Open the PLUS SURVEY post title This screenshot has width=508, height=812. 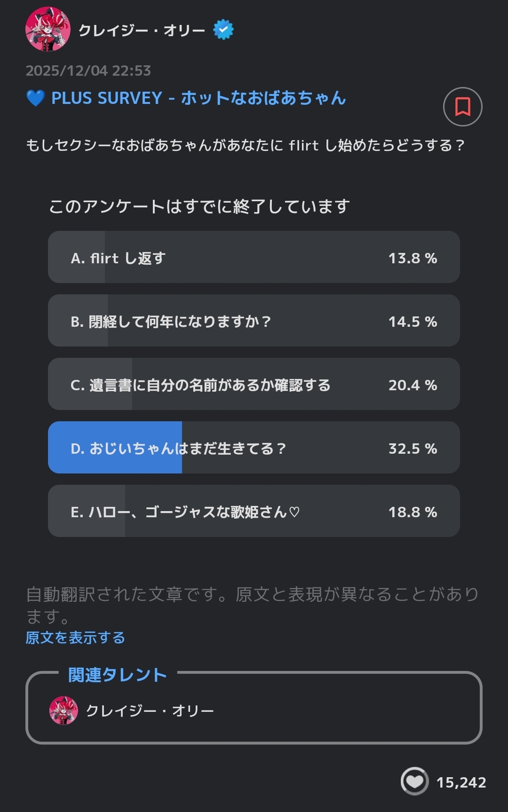click(x=198, y=98)
